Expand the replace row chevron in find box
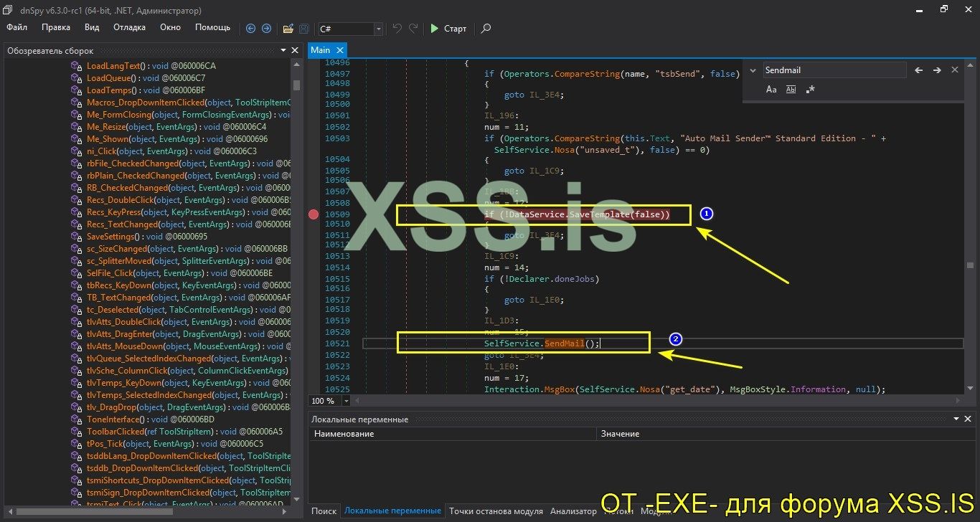The width and height of the screenshot is (980, 522). coord(753,70)
